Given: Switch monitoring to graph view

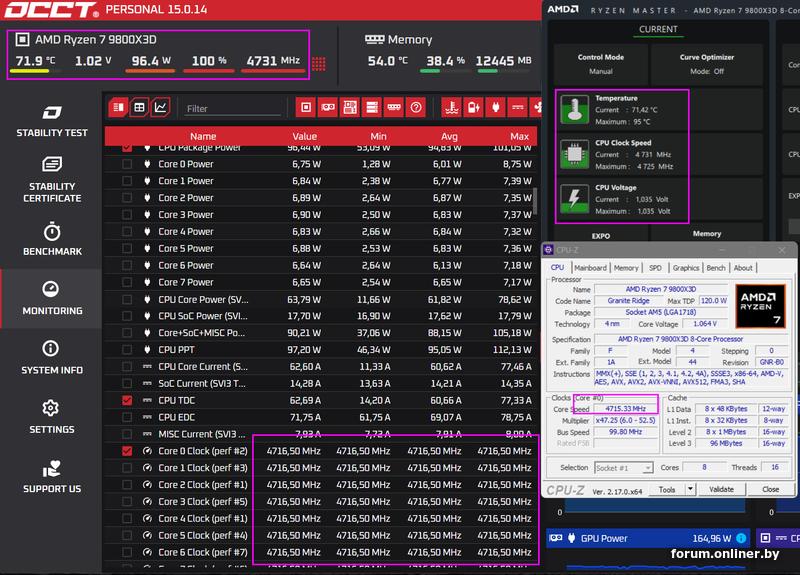Looking at the screenshot, I should coord(160,108).
